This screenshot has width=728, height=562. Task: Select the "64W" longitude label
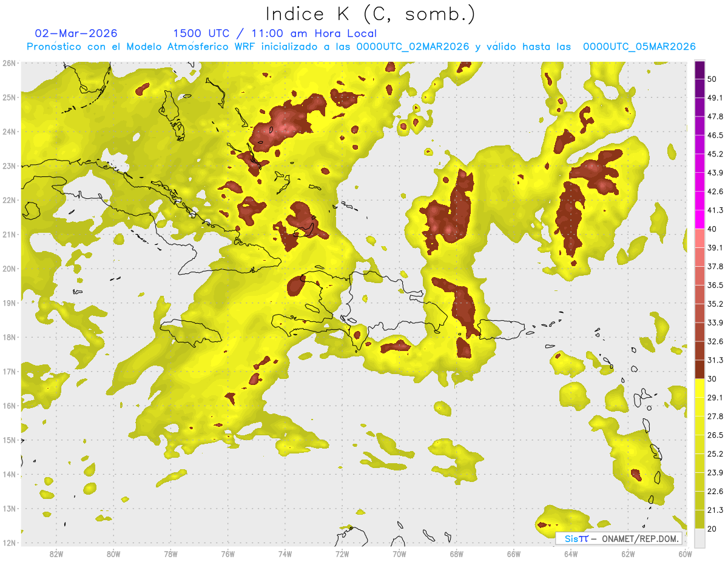pyautogui.click(x=571, y=554)
